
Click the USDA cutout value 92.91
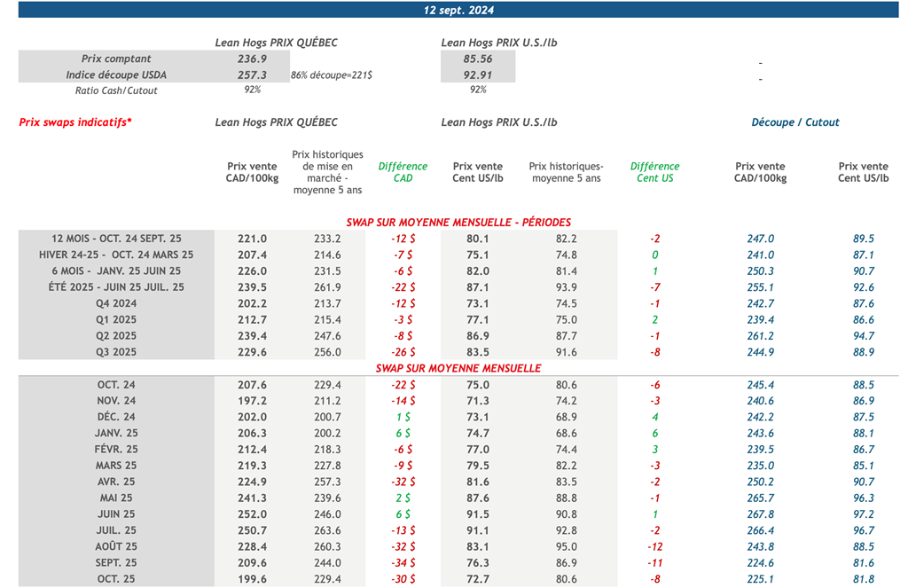pos(478,74)
